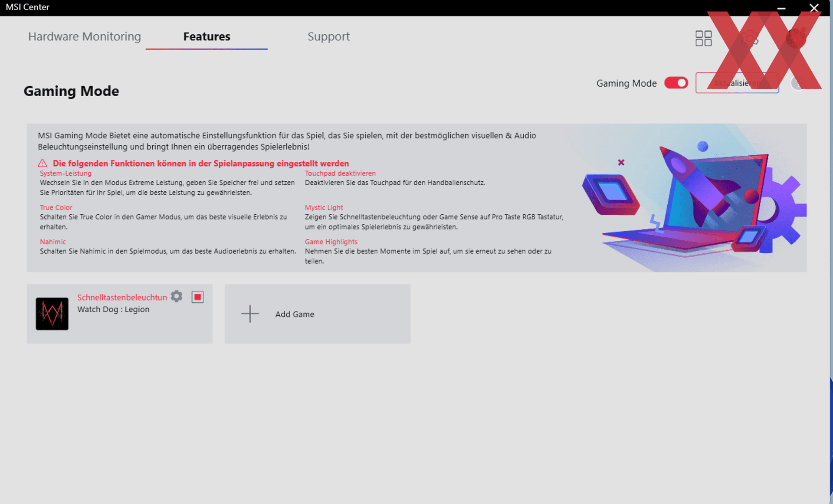
Task: Click the System-Leistung heading
Action: [66, 173]
